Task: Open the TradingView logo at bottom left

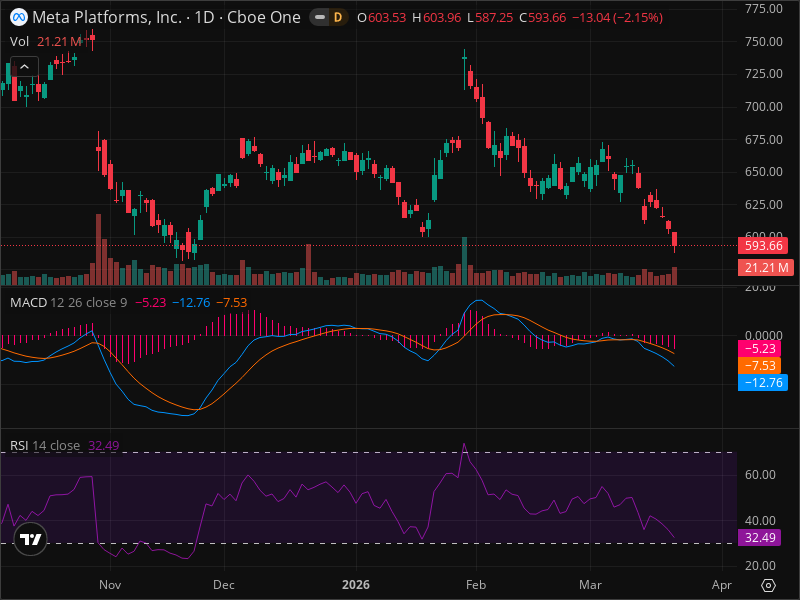Action: [31, 539]
